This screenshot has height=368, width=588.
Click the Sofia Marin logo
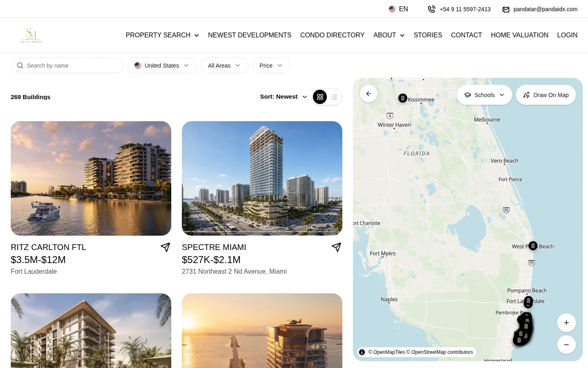click(31, 35)
